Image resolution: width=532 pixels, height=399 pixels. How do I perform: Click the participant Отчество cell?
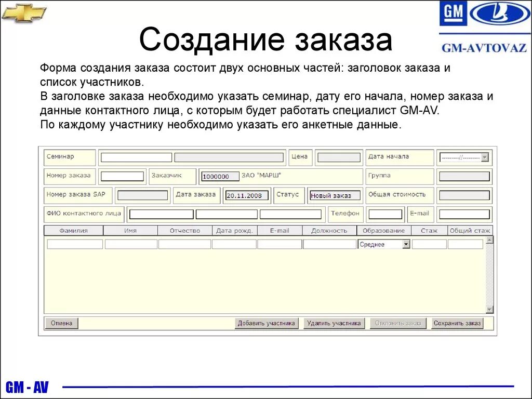pyautogui.click(x=184, y=244)
